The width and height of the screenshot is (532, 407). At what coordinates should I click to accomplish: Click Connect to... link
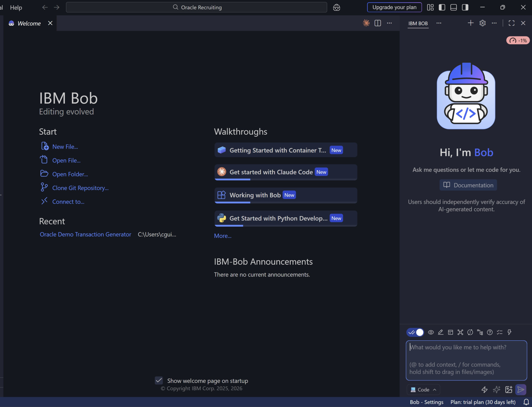pyautogui.click(x=68, y=201)
